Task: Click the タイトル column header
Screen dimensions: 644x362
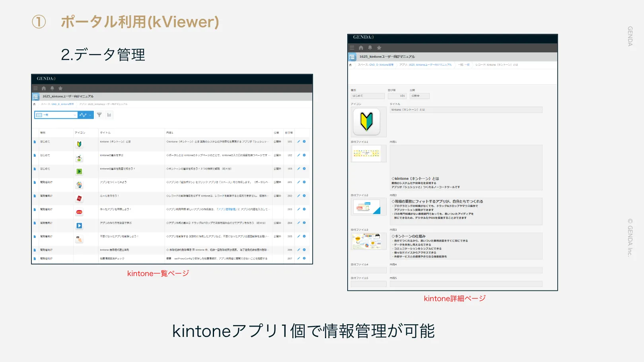Action: (105, 132)
